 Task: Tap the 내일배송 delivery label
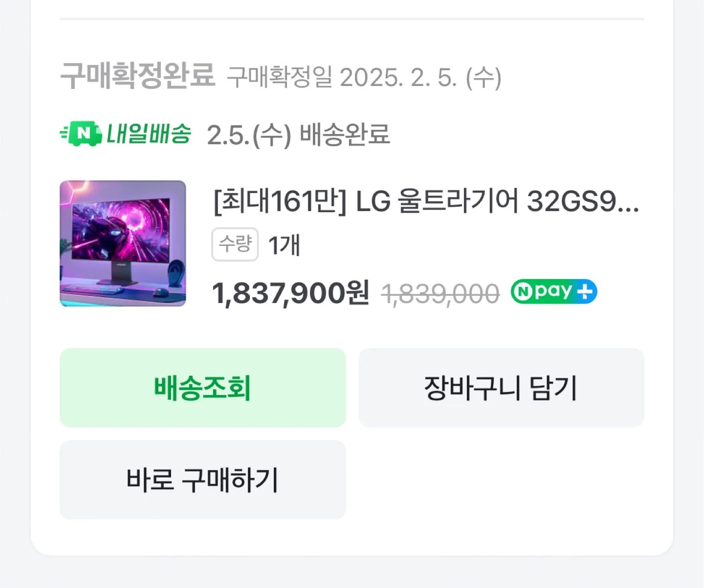(x=149, y=133)
